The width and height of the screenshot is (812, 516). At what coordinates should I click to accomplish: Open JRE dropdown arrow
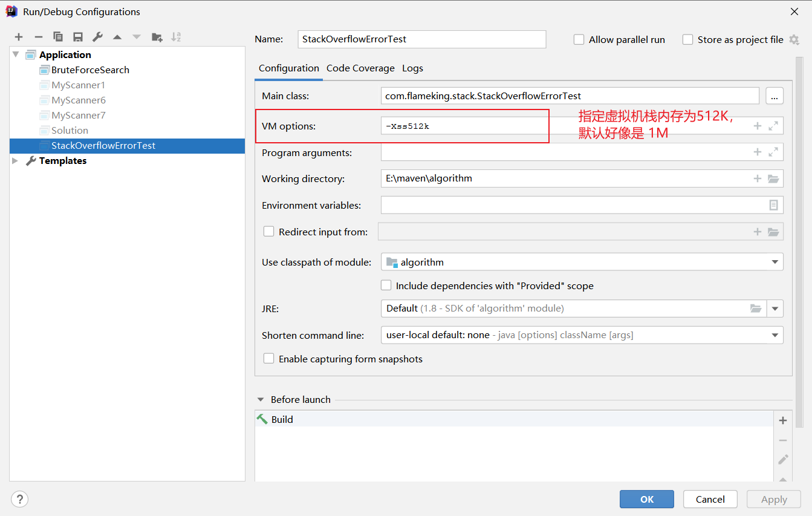[775, 309]
